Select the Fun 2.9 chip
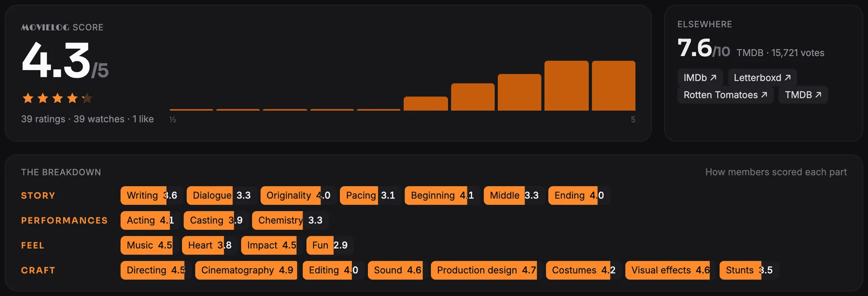Viewport: 868px width, 296px height. (x=330, y=245)
